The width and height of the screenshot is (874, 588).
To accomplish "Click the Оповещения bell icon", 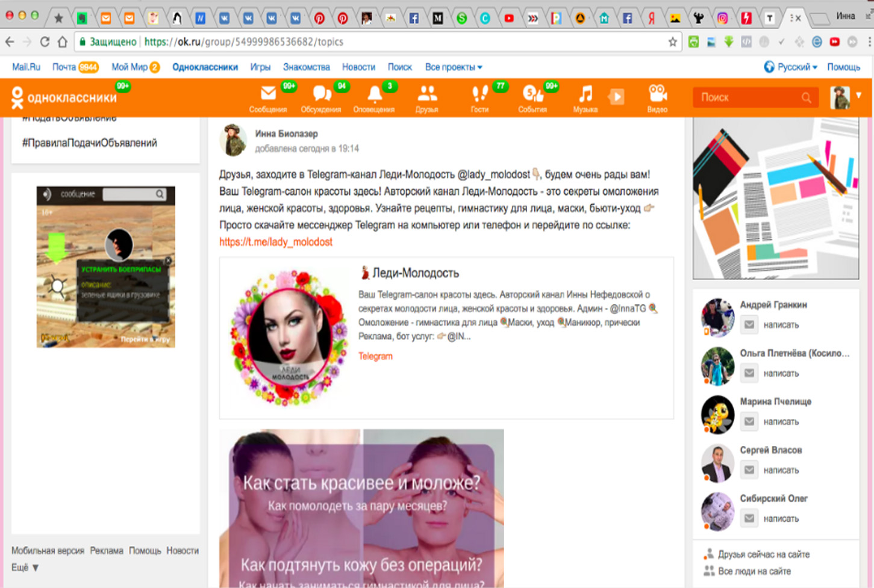I will coord(374,94).
